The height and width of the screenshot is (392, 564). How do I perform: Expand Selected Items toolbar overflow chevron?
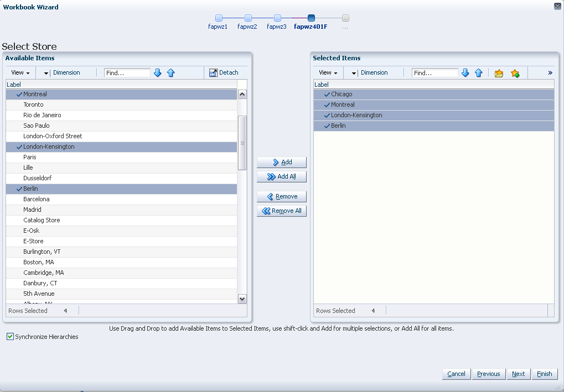[550, 72]
